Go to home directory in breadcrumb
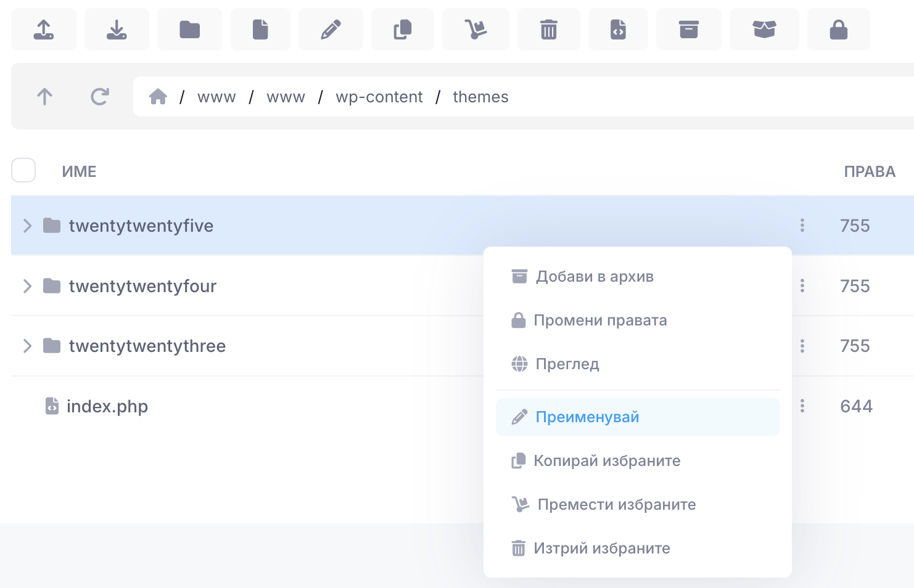Screen dimensions: 914x588 tap(159, 97)
